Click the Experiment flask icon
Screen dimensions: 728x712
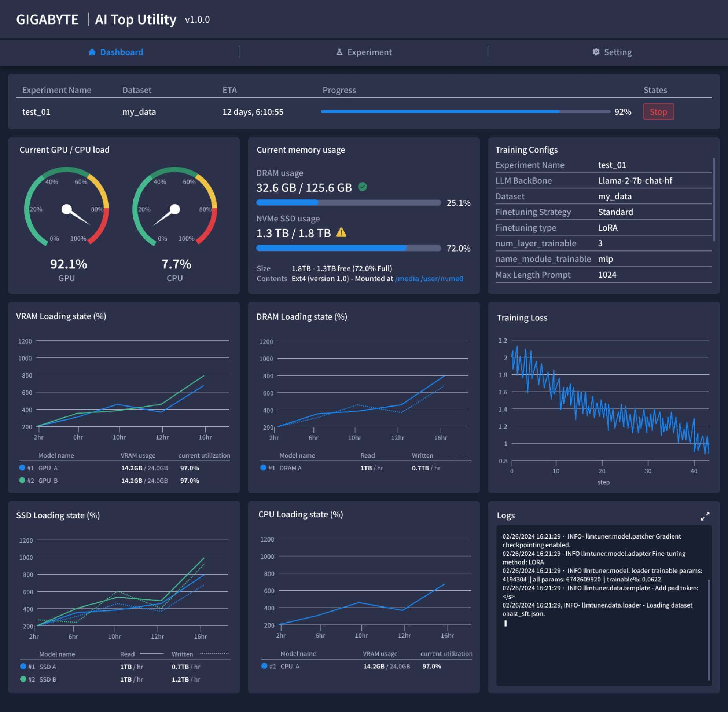pyautogui.click(x=339, y=52)
